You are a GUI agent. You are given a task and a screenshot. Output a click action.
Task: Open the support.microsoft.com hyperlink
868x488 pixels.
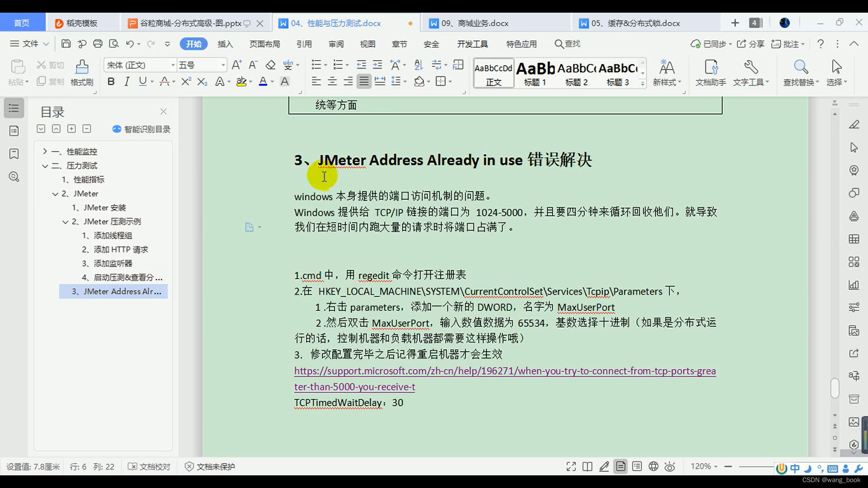505,379
